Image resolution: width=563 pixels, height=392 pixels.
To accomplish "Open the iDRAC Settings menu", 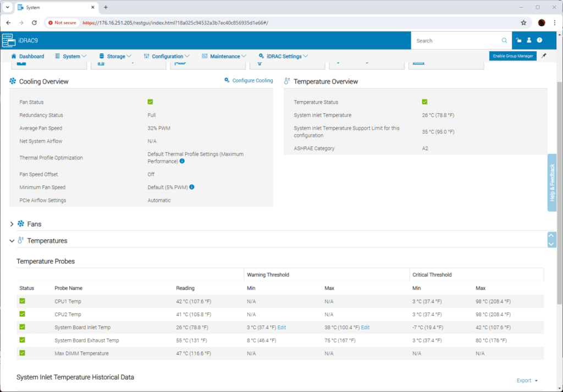I will coord(283,57).
